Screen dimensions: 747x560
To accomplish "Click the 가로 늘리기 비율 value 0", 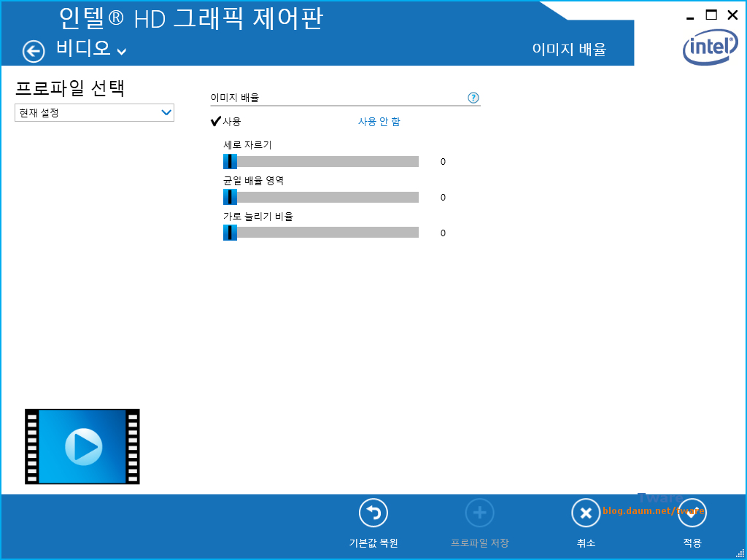I will 443,233.
